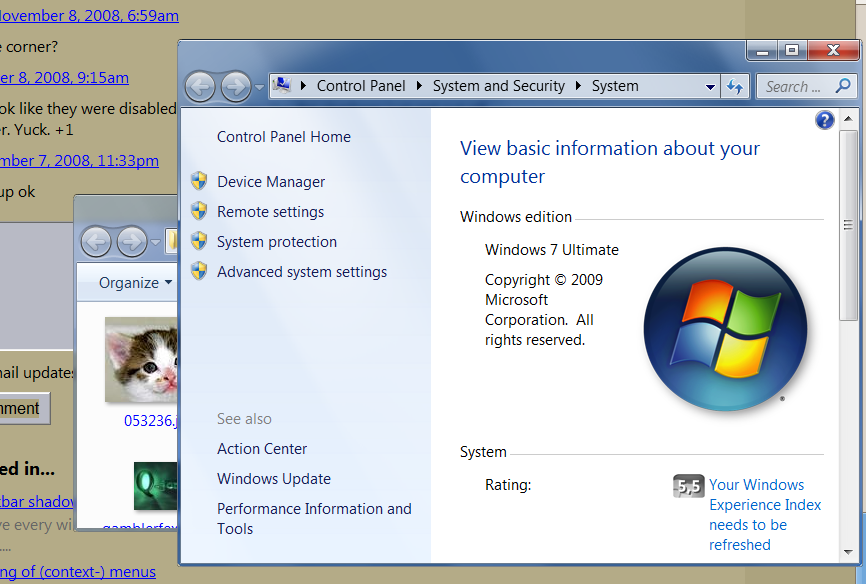Open Windows Update link
This screenshot has width=866, height=584.
coord(274,478)
